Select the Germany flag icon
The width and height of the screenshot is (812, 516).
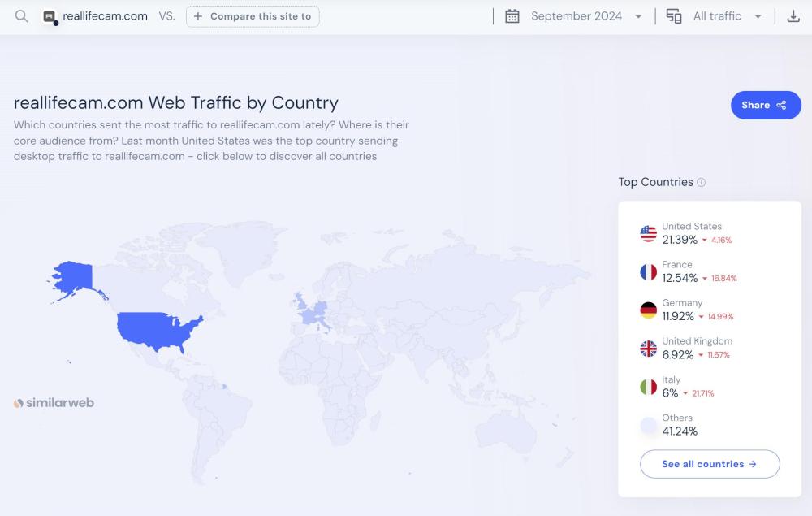(x=648, y=310)
